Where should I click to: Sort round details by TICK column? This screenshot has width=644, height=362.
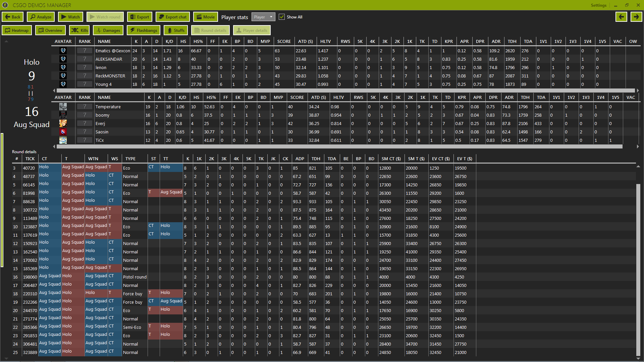click(30, 159)
